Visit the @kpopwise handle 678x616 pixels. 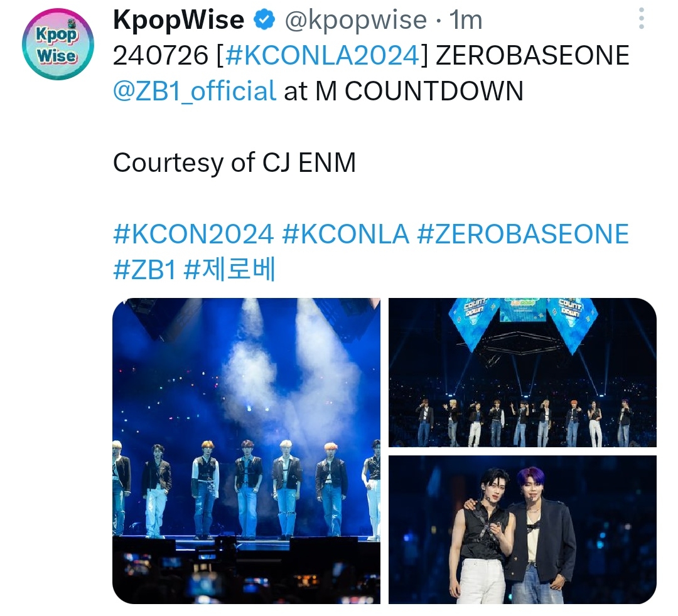355,20
